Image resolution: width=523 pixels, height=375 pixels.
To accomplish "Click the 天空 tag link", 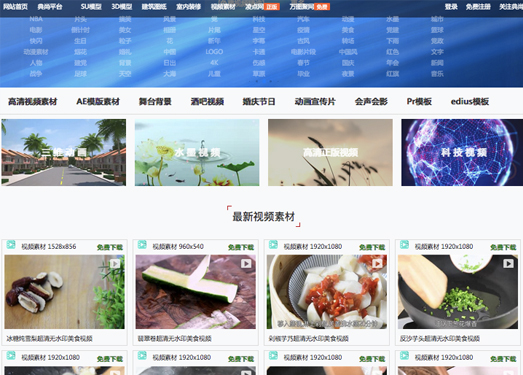I will click(x=125, y=74).
